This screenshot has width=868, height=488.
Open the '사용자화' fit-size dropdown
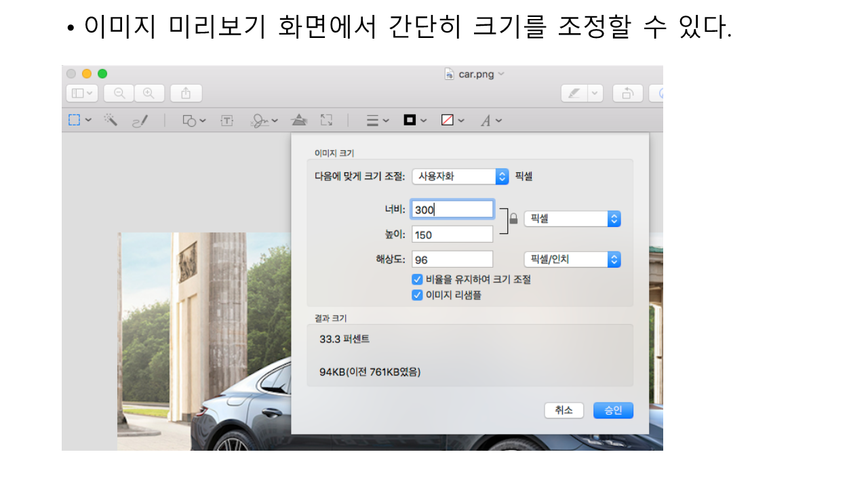460,176
